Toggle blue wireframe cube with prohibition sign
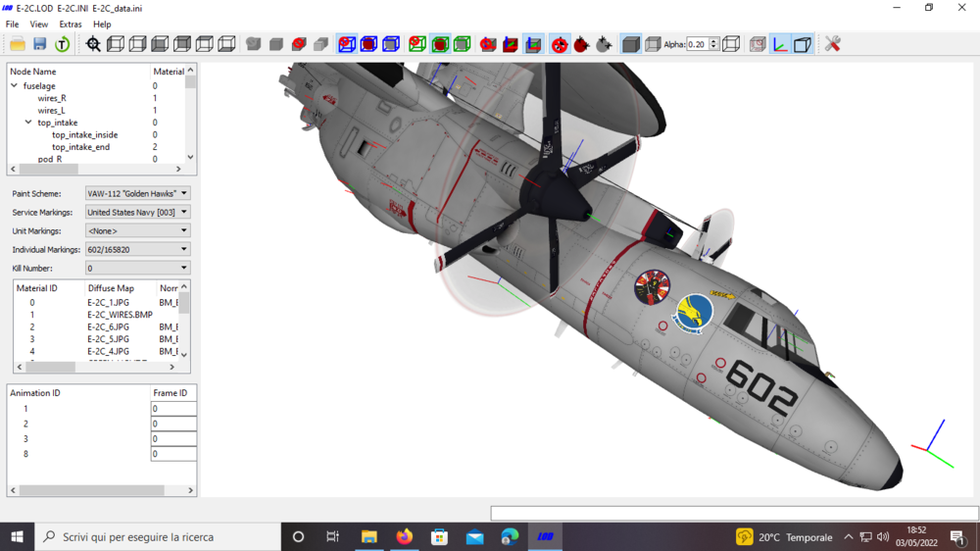The width and height of the screenshot is (980, 551). pos(347,44)
